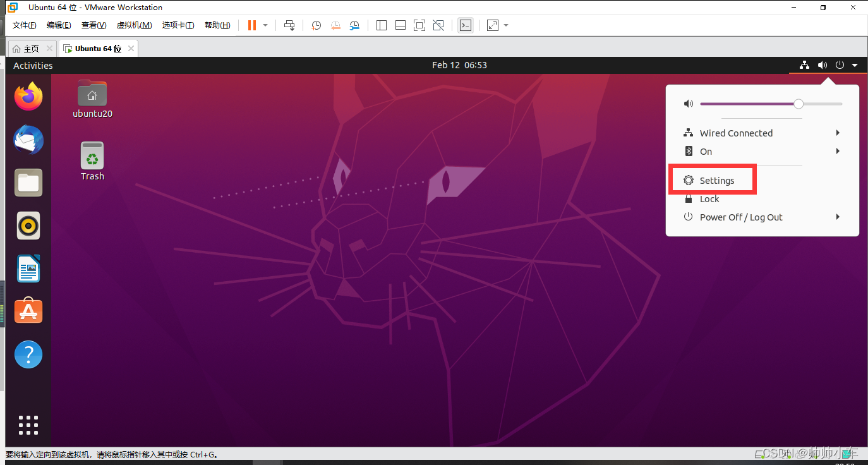
Task: Click the speaker icon beside volume slider
Action: (689, 104)
